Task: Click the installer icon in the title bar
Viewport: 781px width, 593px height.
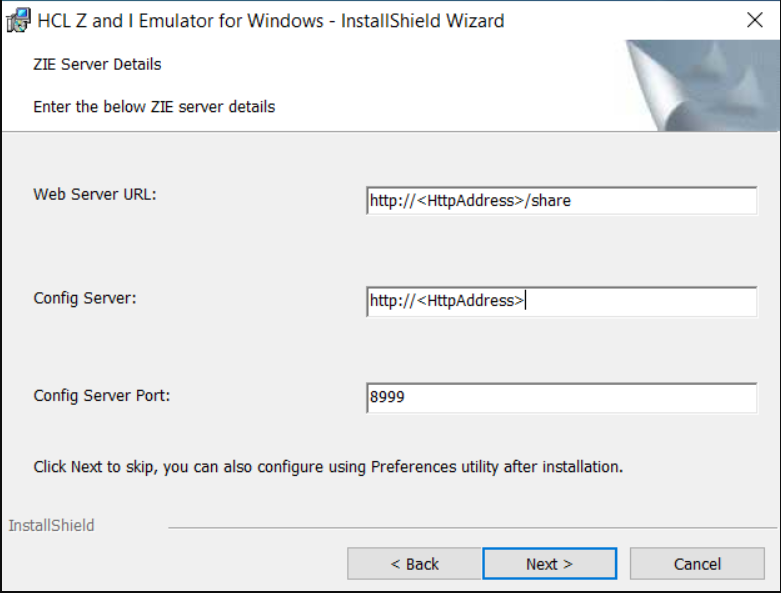Action: (x=18, y=20)
